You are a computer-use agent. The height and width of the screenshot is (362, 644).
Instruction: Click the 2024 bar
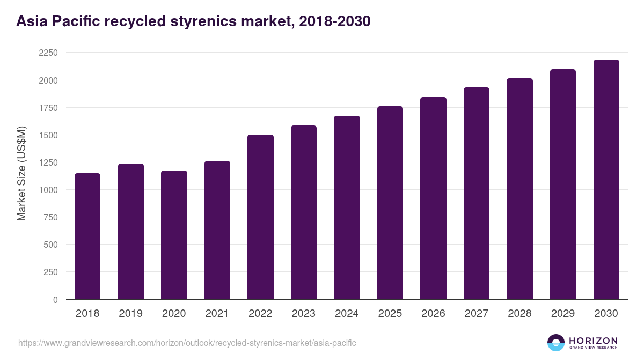tap(347, 208)
